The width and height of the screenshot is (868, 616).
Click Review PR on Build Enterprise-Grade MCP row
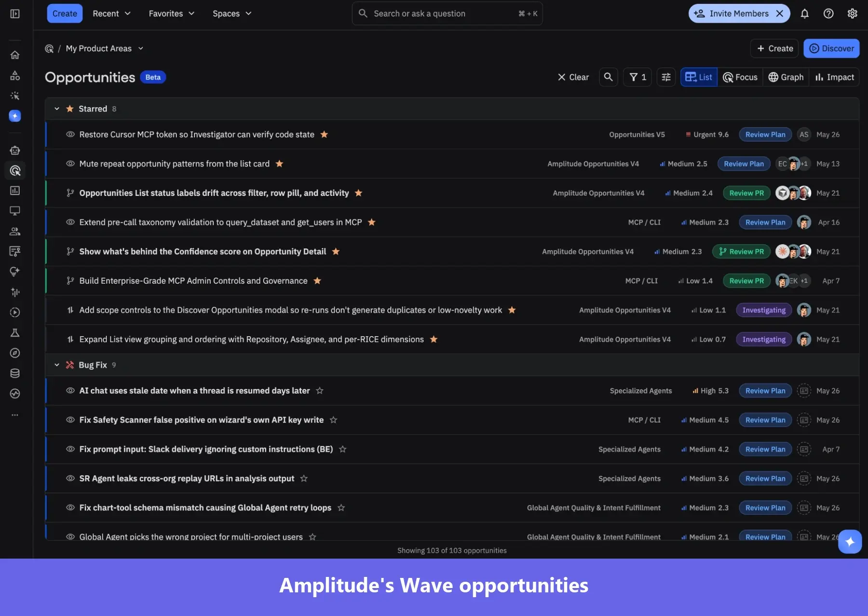(746, 281)
